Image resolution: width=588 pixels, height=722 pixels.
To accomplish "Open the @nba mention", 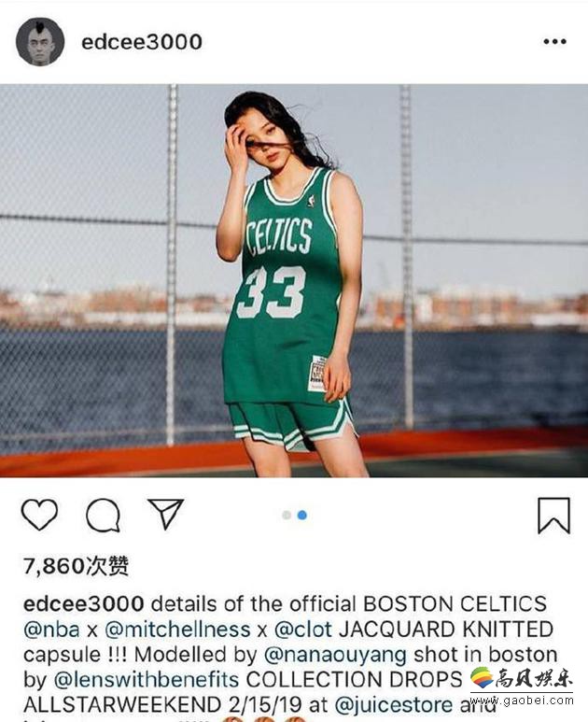I will click(51, 630).
